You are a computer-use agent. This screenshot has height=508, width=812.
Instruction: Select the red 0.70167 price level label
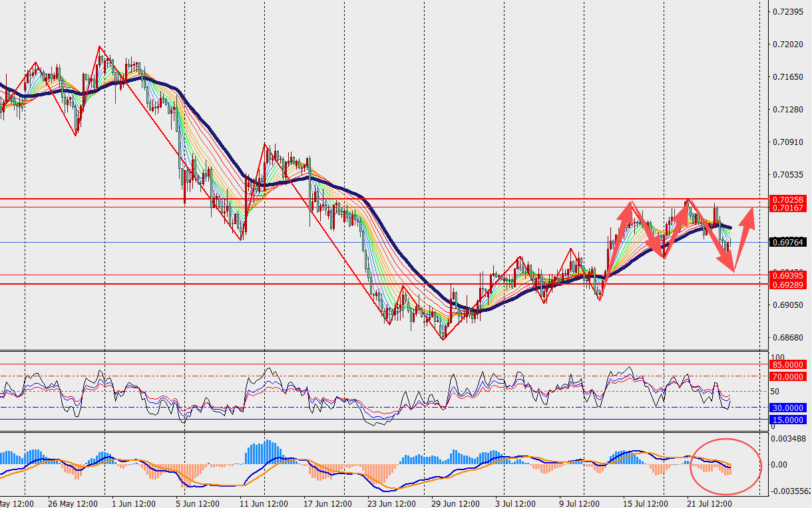[x=789, y=207]
